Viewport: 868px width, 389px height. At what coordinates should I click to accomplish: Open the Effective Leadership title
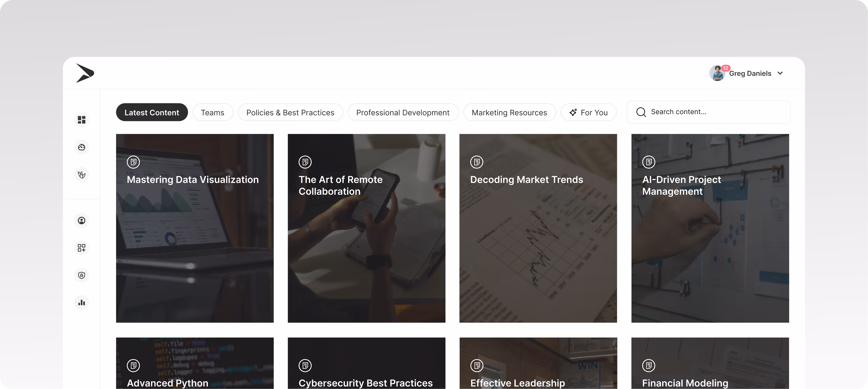[517, 383]
